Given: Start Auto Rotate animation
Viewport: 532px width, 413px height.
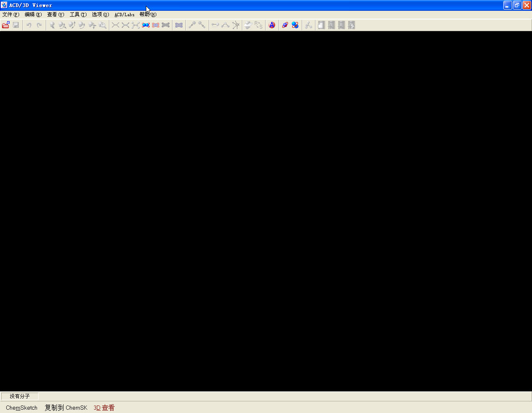Looking at the screenshot, I should 285,25.
